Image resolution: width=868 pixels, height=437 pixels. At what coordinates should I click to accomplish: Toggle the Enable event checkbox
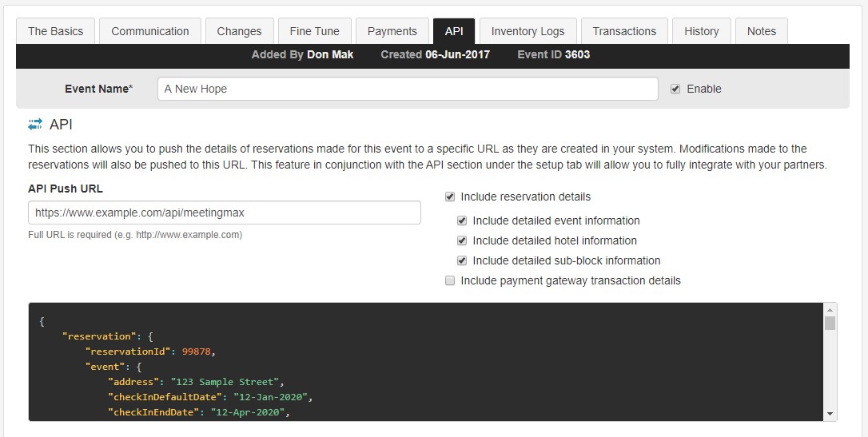point(675,89)
